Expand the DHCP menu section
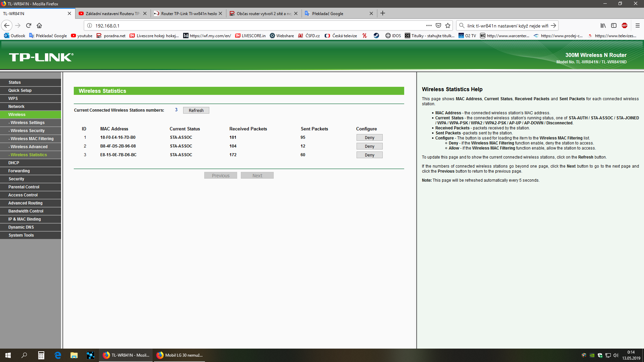Image resolution: width=644 pixels, height=362 pixels. click(14, 163)
